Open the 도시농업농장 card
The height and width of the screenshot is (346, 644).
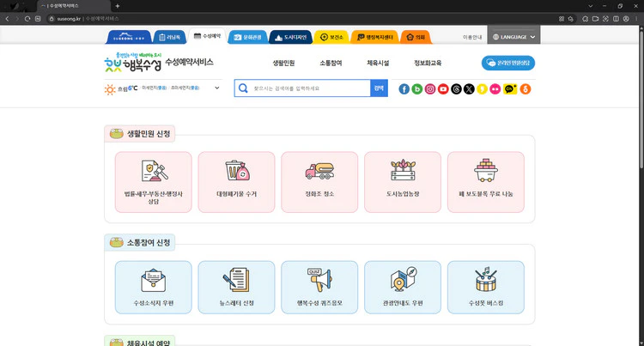click(x=403, y=182)
